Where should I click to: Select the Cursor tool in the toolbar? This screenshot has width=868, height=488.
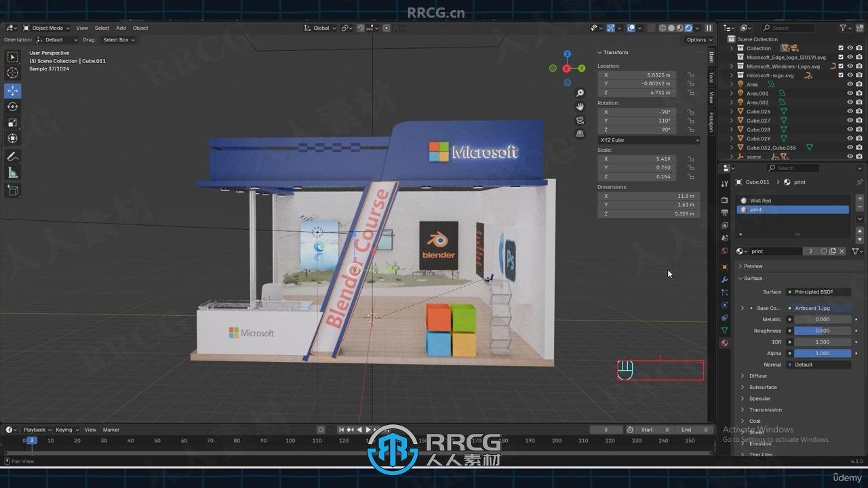(13, 73)
